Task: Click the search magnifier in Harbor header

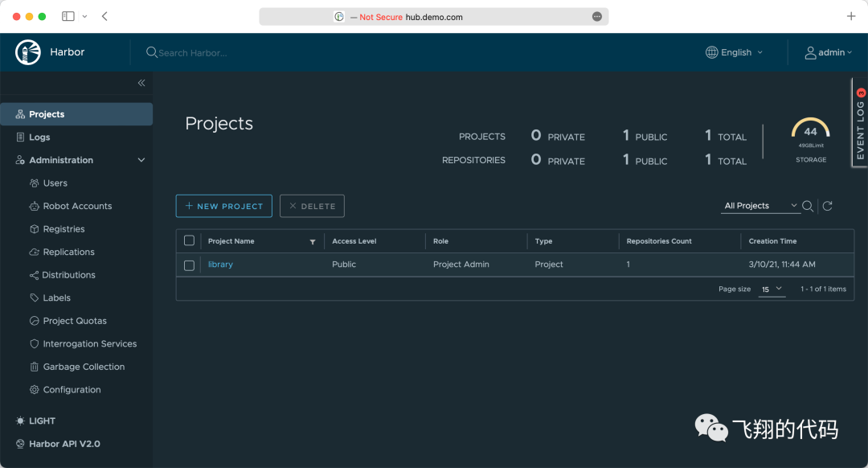Action: pyautogui.click(x=151, y=52)
